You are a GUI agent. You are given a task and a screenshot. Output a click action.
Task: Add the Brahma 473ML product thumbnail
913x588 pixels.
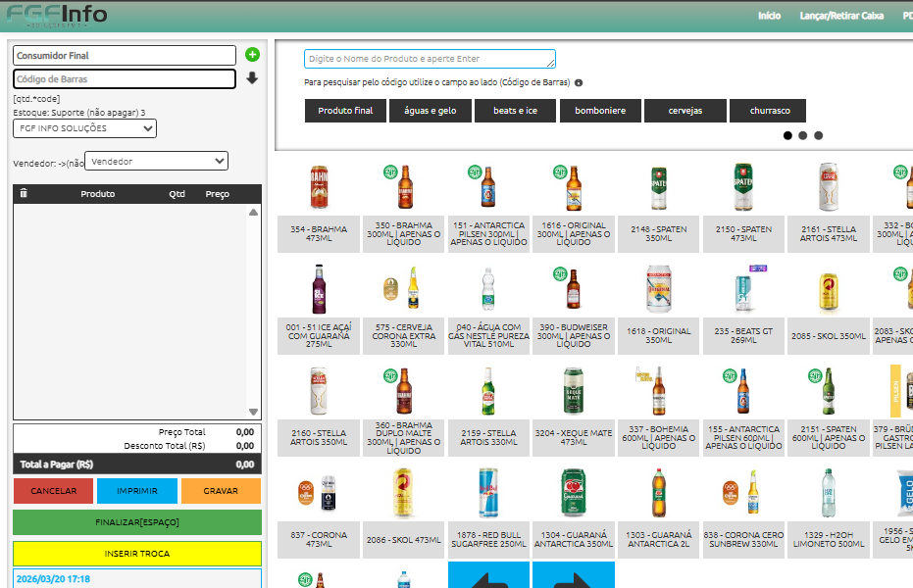tap(319, 187)
